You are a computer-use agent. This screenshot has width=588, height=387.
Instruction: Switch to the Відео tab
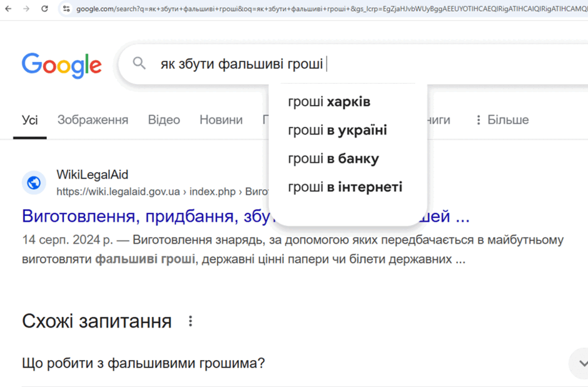164,120
